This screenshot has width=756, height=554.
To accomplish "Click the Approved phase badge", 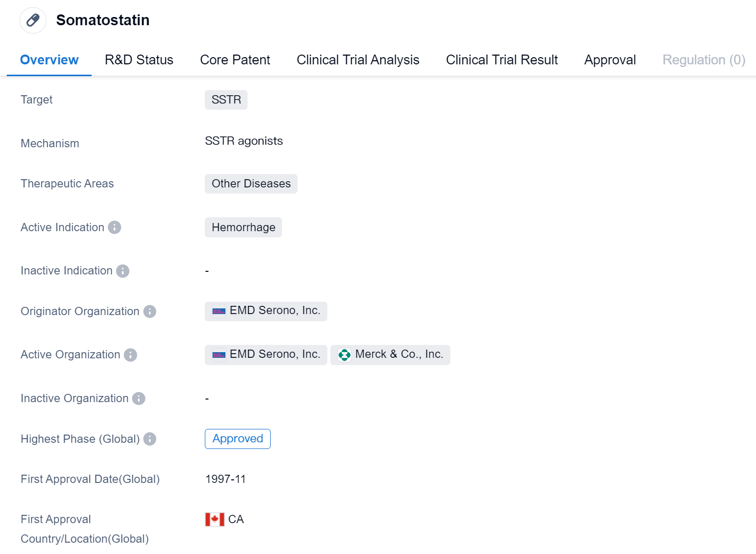I will (237, 439).
